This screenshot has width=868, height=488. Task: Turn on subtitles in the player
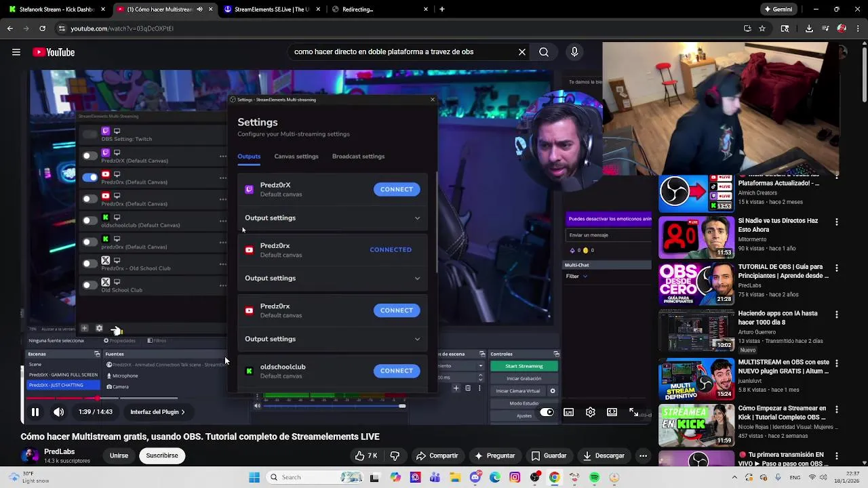pos(569,411)
